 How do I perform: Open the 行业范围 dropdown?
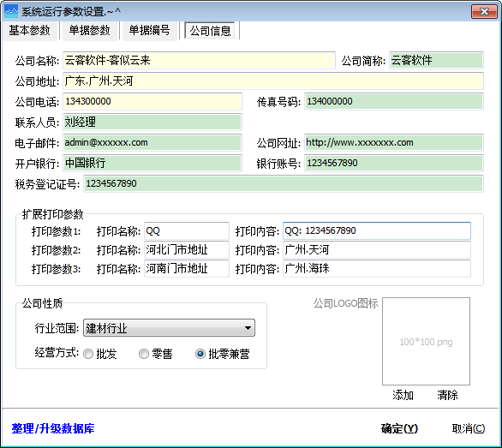pyautogui.click(x=169, y=328)
